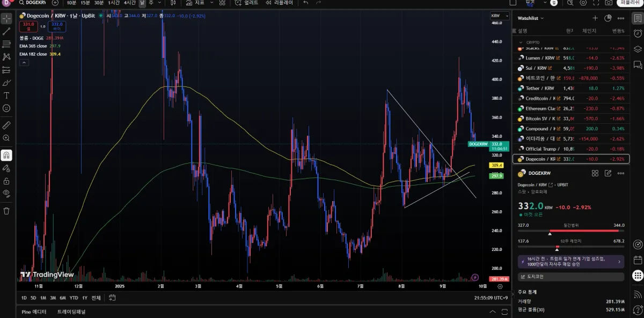Open the watchlist more options menu
Image resolution: width=644 pixels, height=318 pixels.
[621, 18]
